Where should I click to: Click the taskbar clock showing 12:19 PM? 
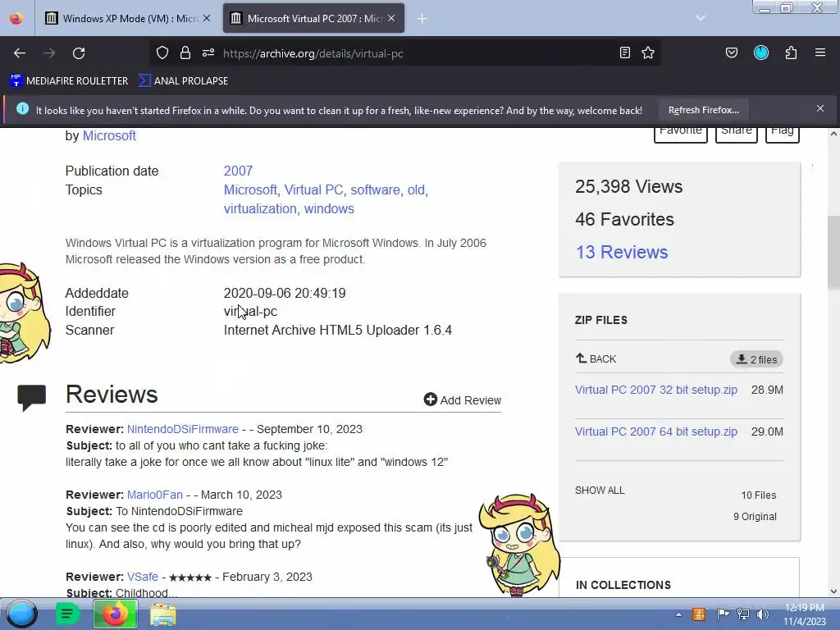click(804, 614)
